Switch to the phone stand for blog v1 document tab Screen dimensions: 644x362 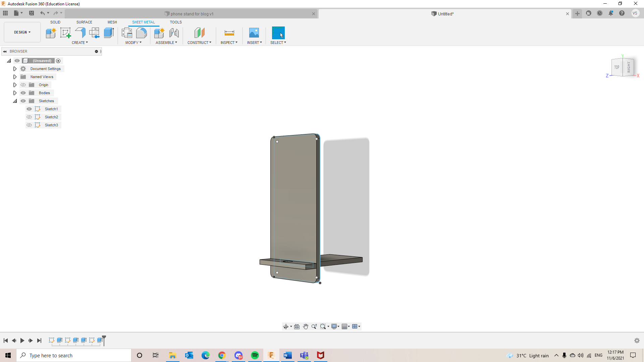[x=192, y=14]
